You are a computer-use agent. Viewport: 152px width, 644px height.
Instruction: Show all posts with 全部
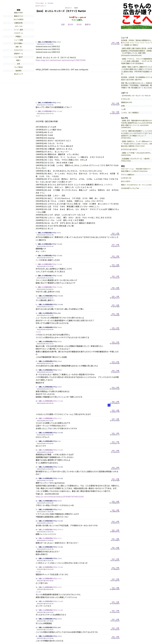click(63, 24)
